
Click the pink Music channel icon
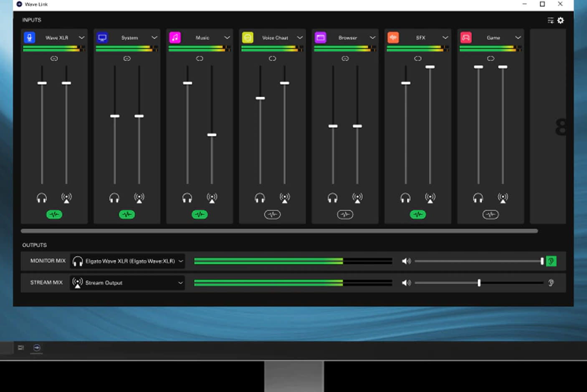[x=175, y=38]
